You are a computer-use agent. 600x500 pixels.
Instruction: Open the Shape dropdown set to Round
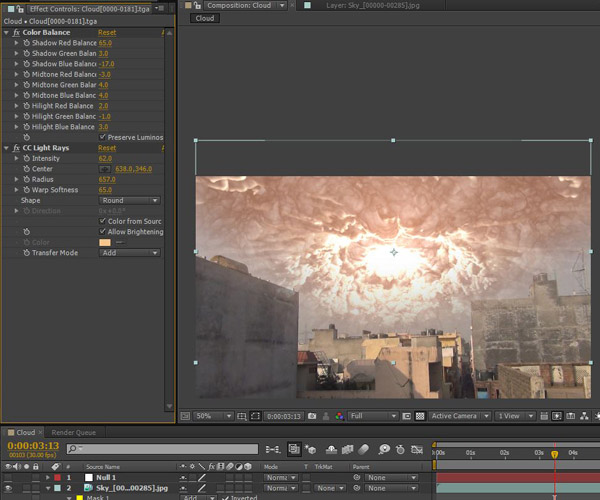tap(129, 200)
